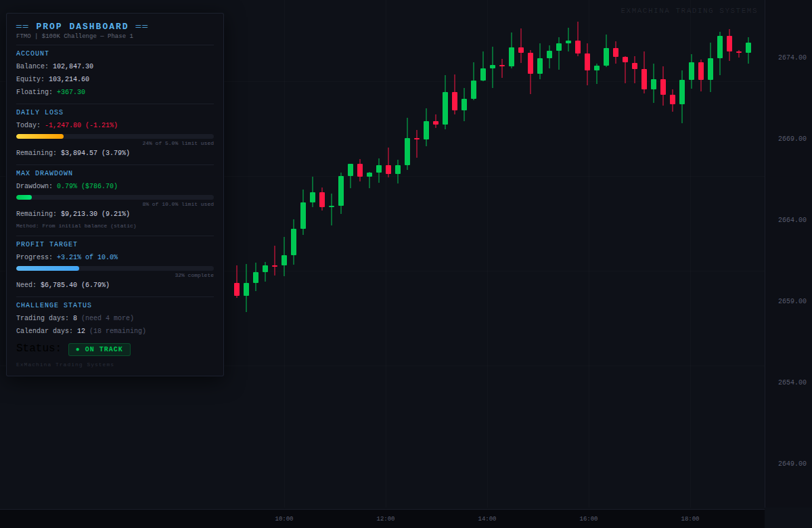Click the 2674.00 price axis label

pos(794,56)
